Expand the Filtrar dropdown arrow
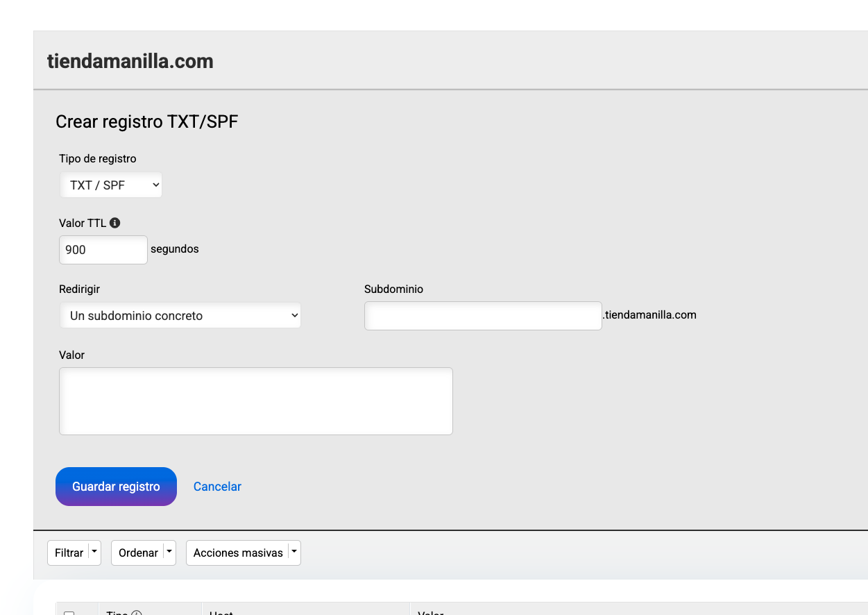Viewport: 868px width, 615px height. 94,553
